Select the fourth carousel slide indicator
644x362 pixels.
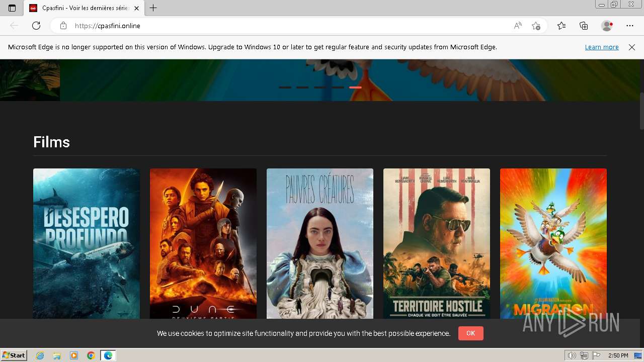tap(338, 87)
